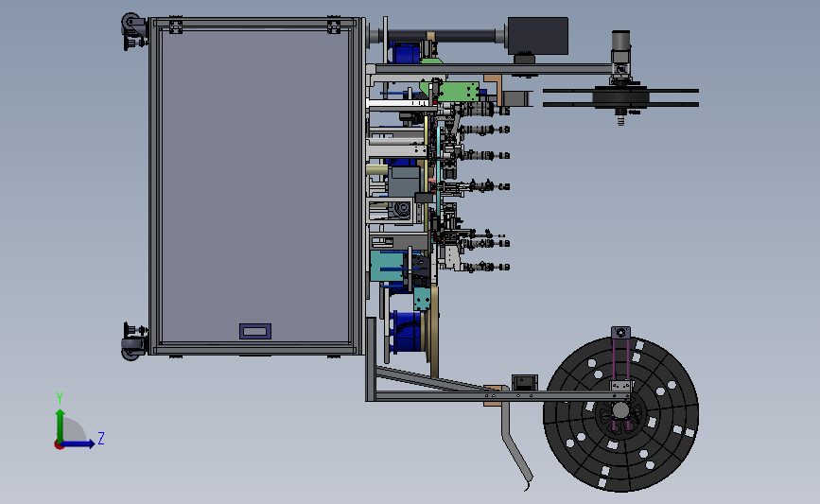Select the green mounting plate
Screen dimensions: 820x504
[459, 92]
